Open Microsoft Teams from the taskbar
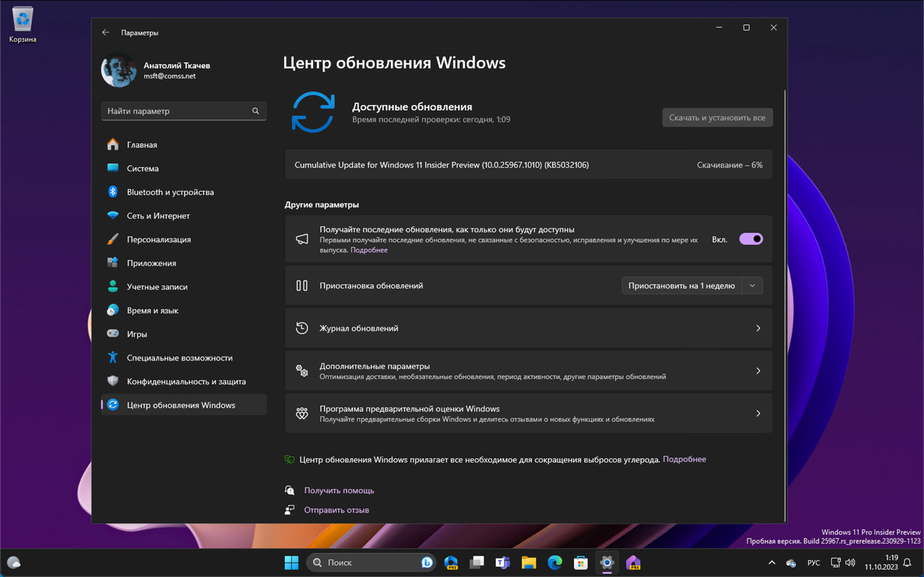This screenshot has width=924, height=577. click(503, 562)
